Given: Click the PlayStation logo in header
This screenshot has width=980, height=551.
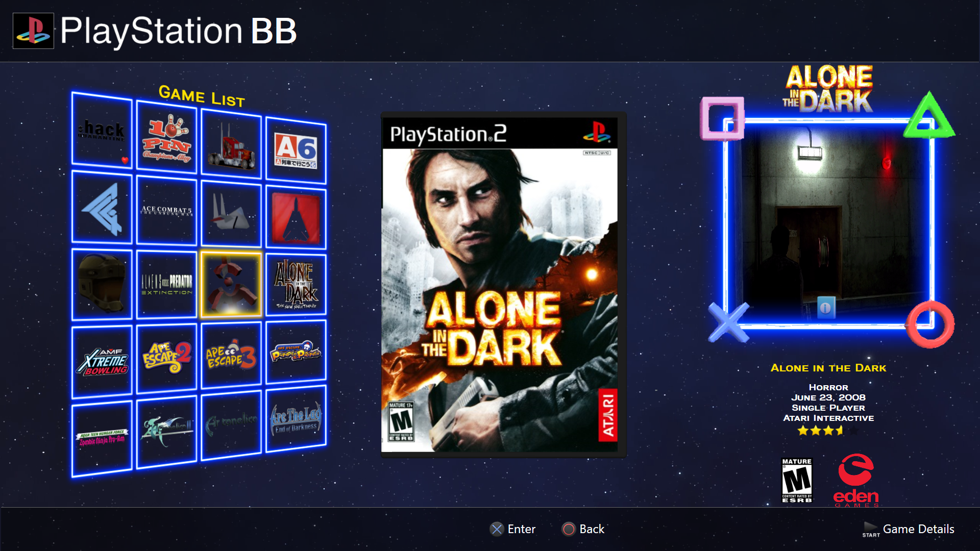Looking at the screenshot, I should coord(33,31).
